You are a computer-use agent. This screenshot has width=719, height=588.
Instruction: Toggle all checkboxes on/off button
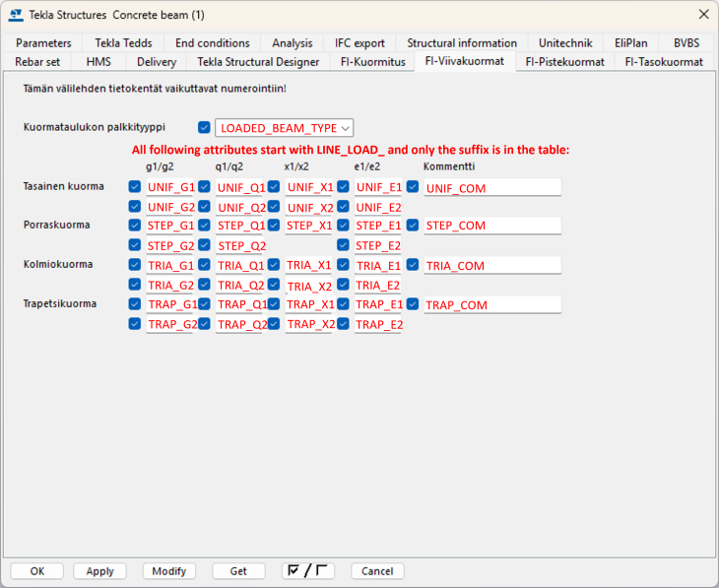coord(307,571)
